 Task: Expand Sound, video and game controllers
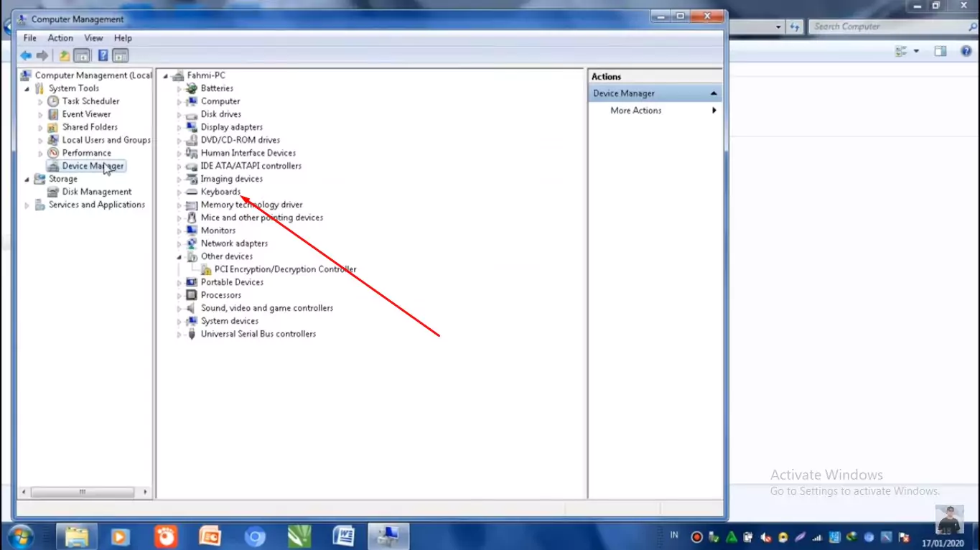[179, 309]
